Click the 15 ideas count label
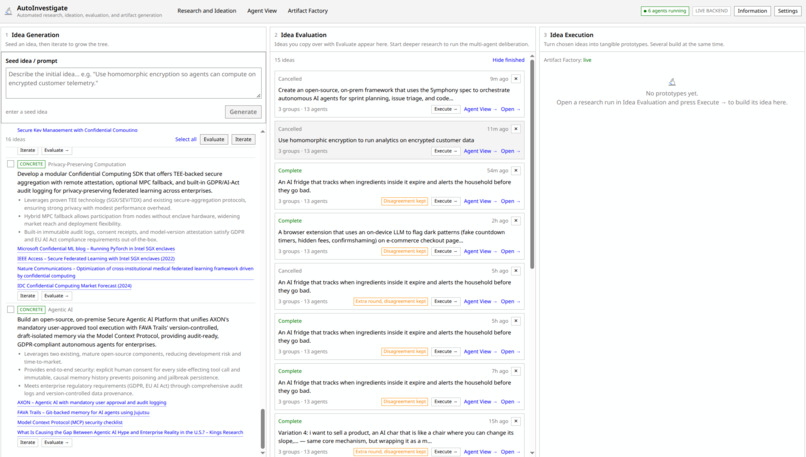The width and height of the screenshot is (806, 457). 284,60
